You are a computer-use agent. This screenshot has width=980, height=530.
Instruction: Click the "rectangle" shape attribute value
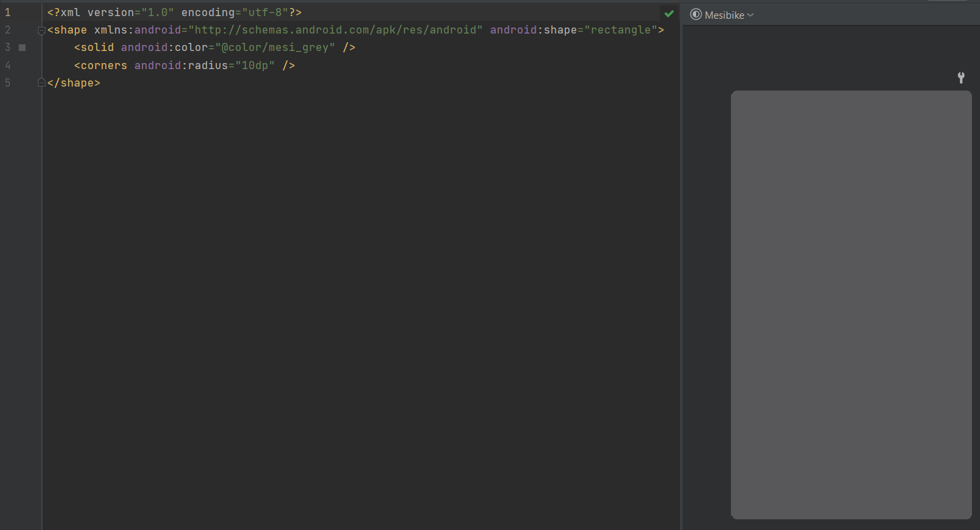point(621,30)
